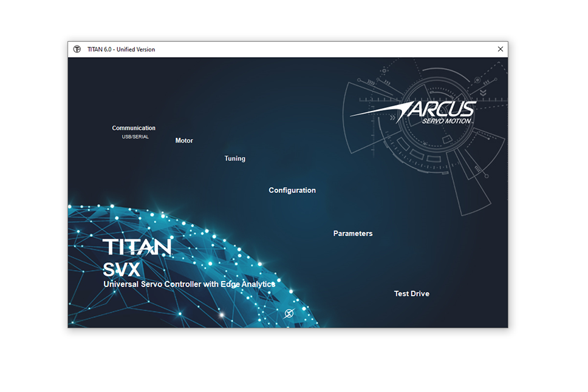Viewport: 588px width, 392px height.
Task: Open the Configuration page
Action: pos(292,191)
